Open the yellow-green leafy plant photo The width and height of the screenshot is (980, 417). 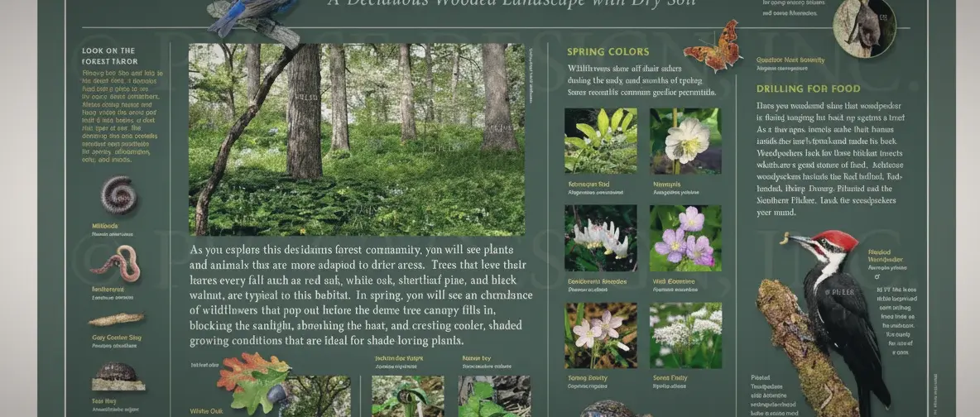pos(601,141)
